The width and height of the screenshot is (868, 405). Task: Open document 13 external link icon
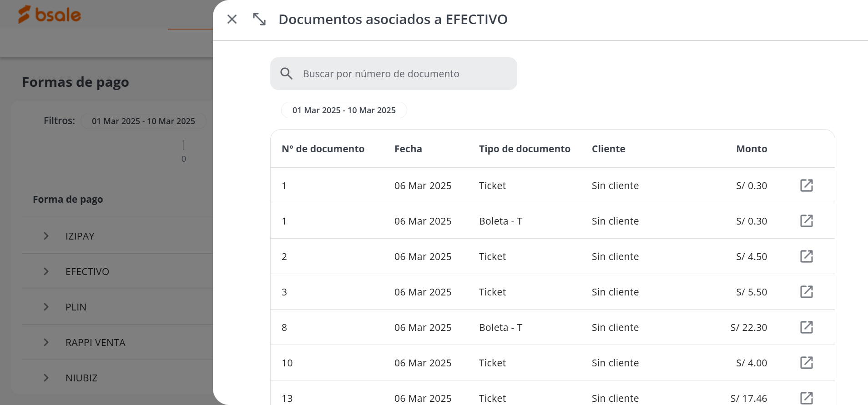[807, 398]
